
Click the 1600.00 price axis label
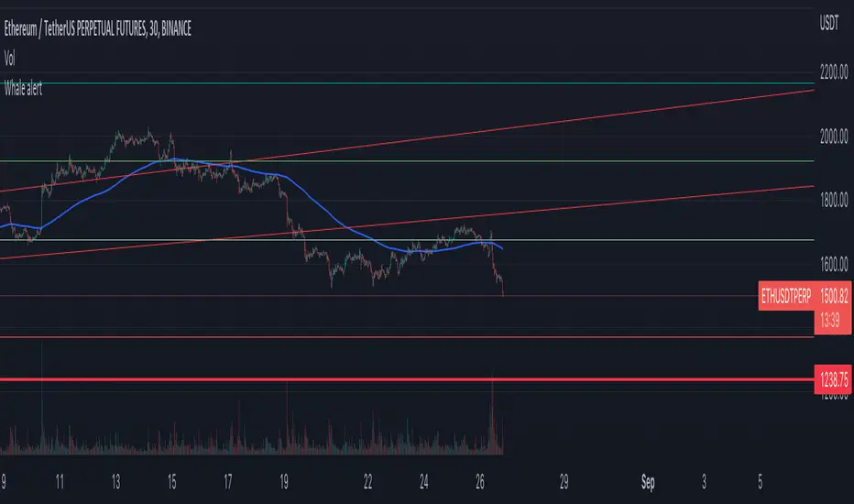[832, 265]
